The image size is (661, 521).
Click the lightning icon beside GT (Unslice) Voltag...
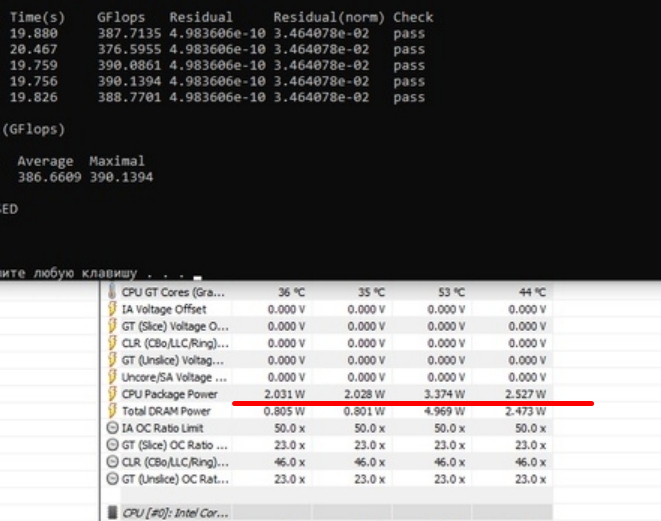click(x=112, y=360)
